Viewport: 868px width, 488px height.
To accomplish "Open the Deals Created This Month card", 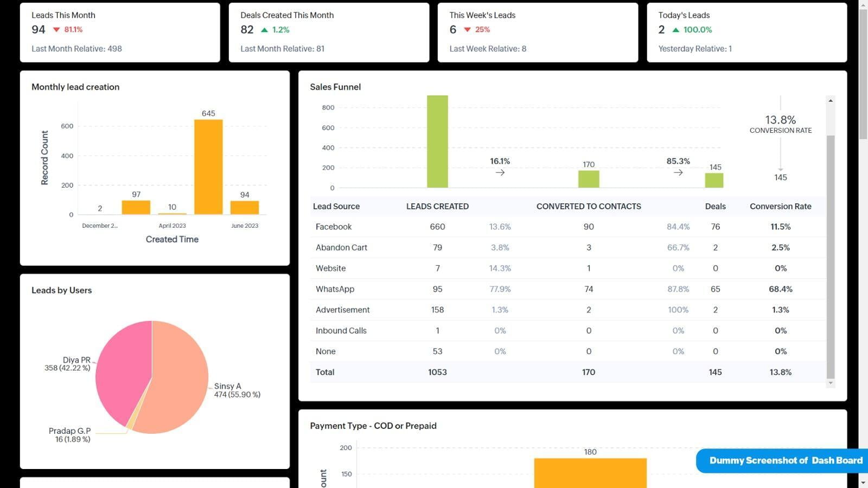I will (x=329, y=33).
